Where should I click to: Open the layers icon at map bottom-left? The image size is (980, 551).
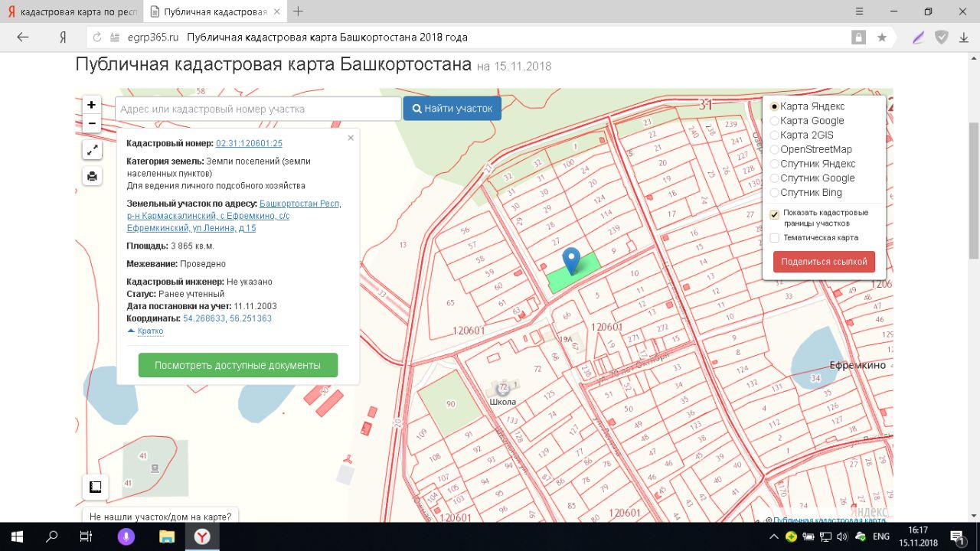click(95, 487)
